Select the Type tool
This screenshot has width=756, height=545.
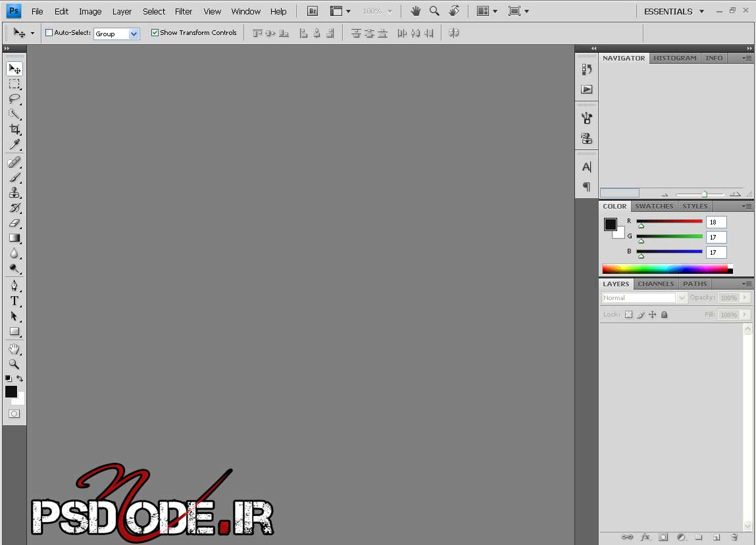point(14,301)
